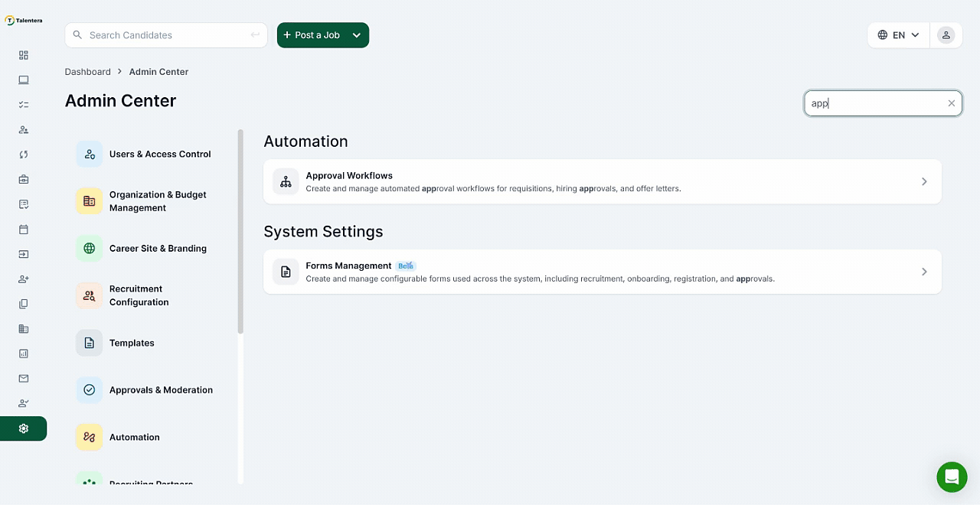Image resolution: width=980 pixels, height=505 pixels.
Task: Expand Forms Management with the chevron arrow
Action: pos(924,272)
